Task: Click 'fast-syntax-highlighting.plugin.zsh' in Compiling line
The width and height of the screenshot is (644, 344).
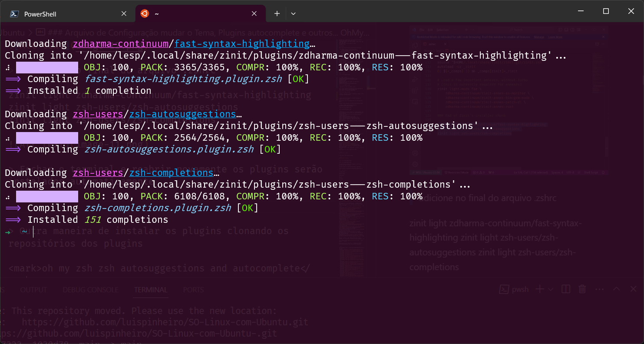Action: pyautogui.click(x=183, y=79)
